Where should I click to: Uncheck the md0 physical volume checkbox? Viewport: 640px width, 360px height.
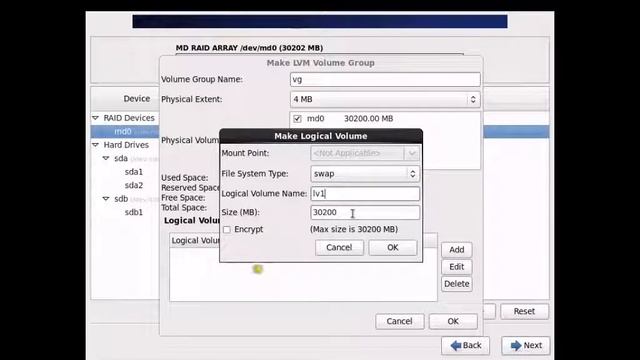click(297, 119)
